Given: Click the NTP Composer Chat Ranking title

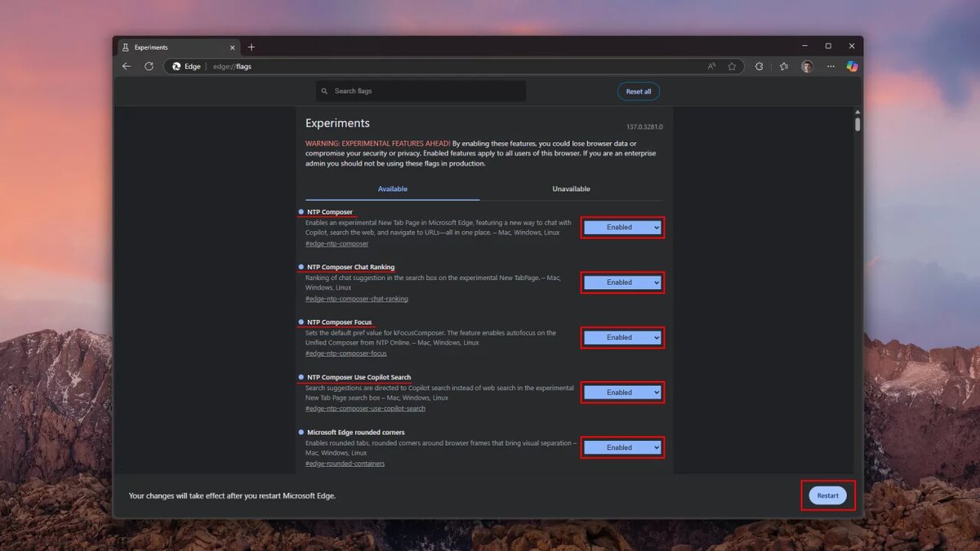Looking at the screenshot, I should pos(350,267).
